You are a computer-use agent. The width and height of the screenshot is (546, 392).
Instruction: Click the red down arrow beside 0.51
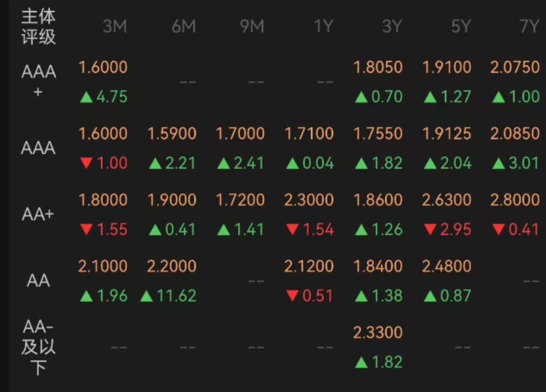(293, 296)
